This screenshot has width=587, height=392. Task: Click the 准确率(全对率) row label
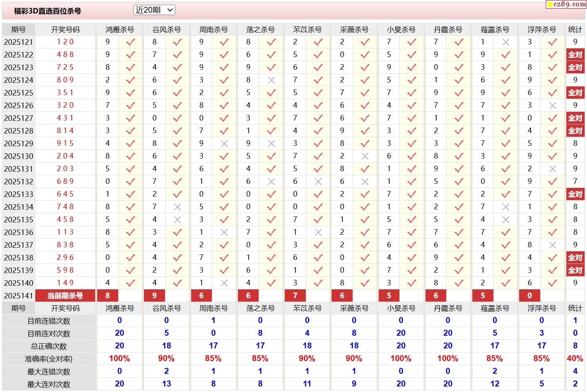49,359
